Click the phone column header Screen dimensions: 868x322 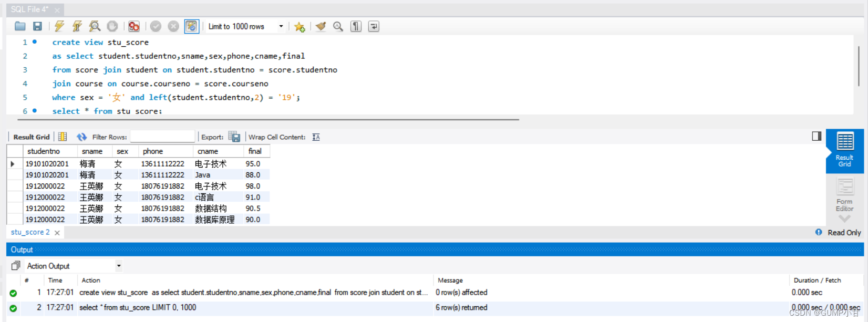coord(166,151)
